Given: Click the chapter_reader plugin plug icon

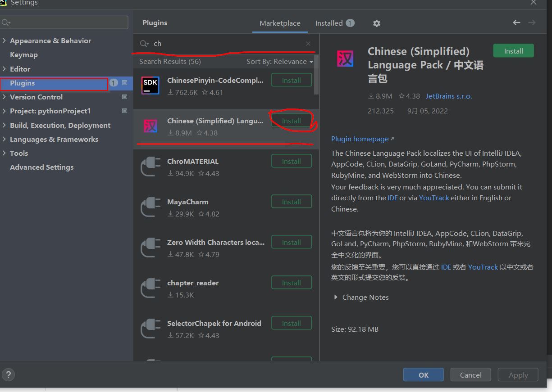Looking at the screenshot, I should 150,288.
